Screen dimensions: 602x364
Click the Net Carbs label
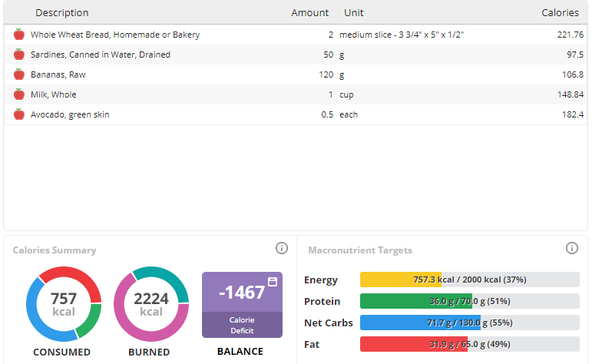329,323
